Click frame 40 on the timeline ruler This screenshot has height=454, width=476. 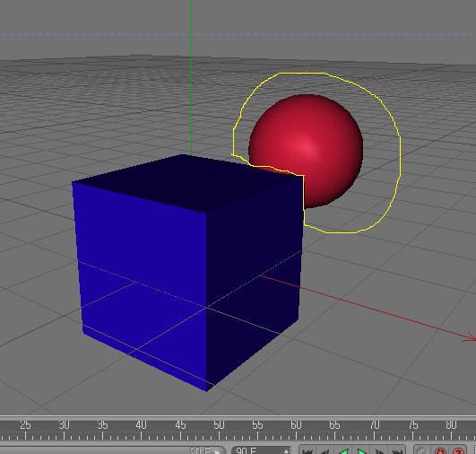(x=141, y=424)
